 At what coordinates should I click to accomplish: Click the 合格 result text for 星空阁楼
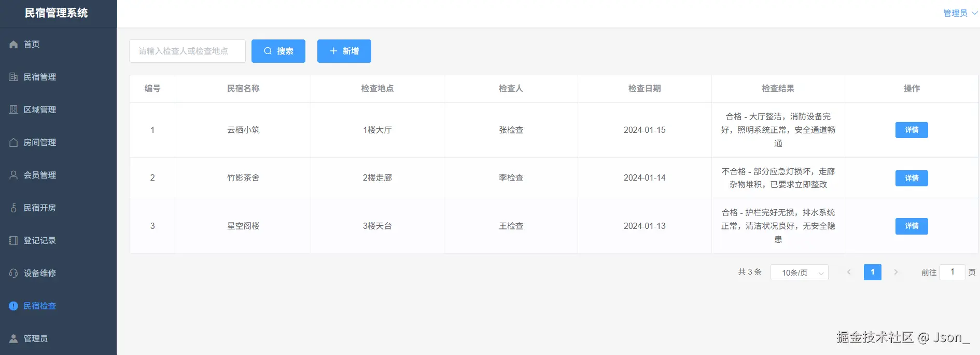tap(778, 226)
